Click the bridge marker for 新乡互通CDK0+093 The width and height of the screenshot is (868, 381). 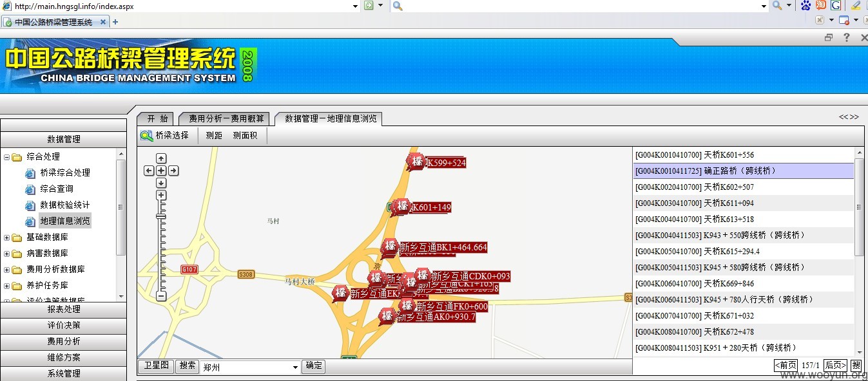423,275
